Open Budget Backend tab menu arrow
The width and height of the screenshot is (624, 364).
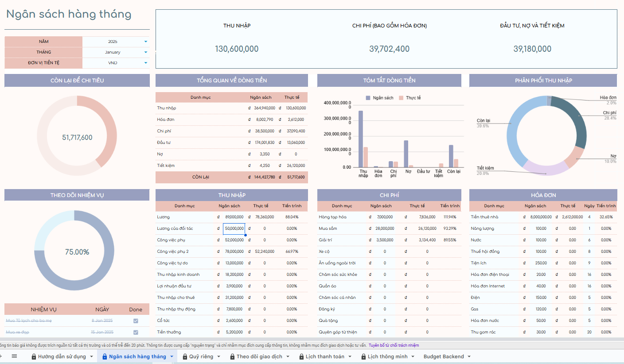[469, 356]
